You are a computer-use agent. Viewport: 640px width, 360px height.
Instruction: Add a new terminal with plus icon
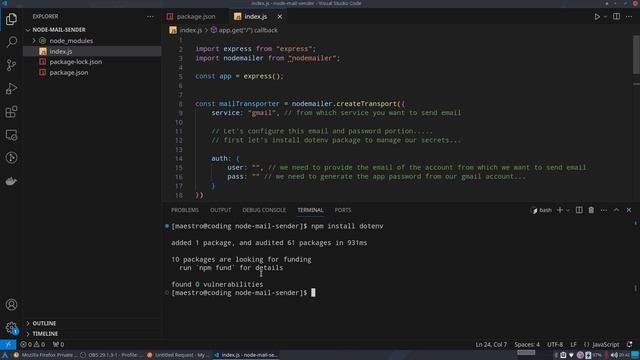click(560, 210)
